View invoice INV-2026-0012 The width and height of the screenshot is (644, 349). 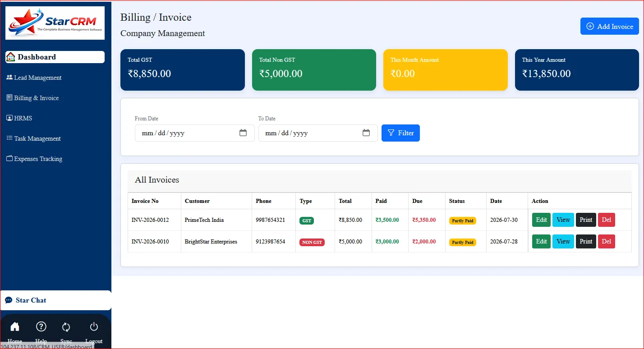[563, 220]
